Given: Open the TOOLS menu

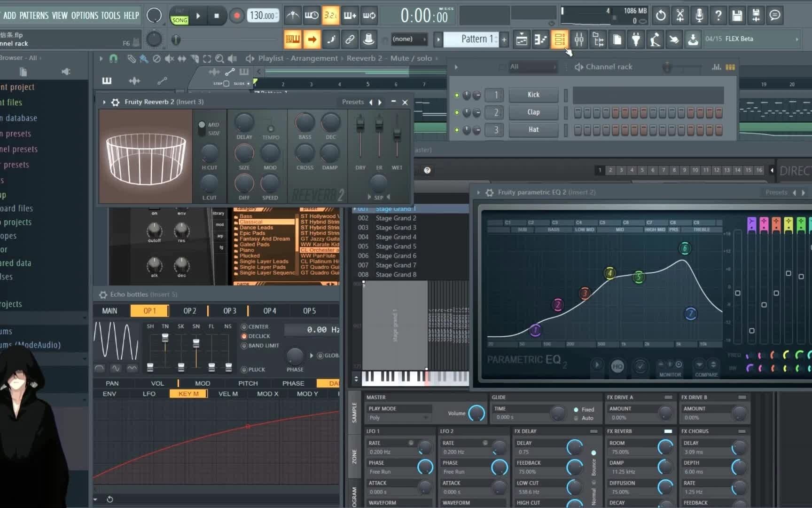Looking at the screenshot, I should (x=111, y=16).
